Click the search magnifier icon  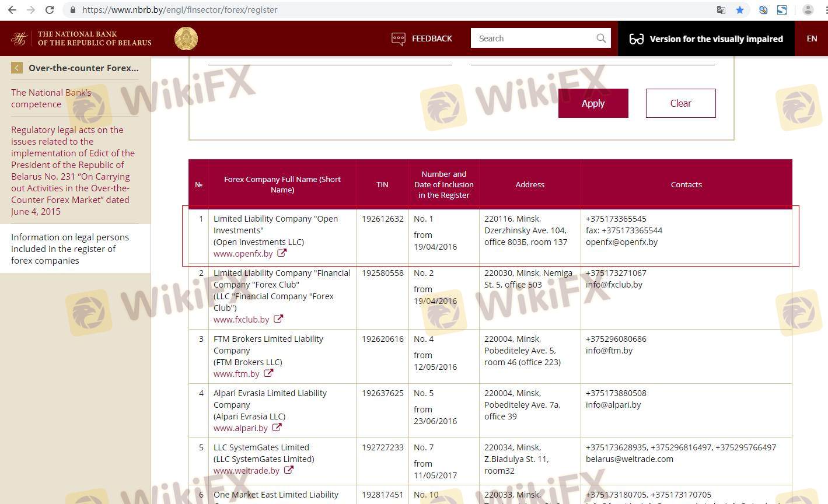pos(601,38)
